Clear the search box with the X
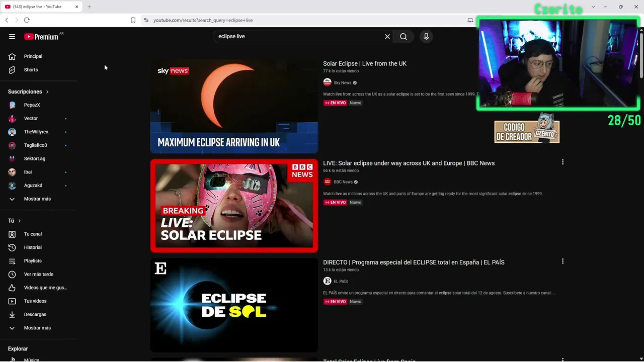Viewport: 644px width, 362px height. point(387,37)
